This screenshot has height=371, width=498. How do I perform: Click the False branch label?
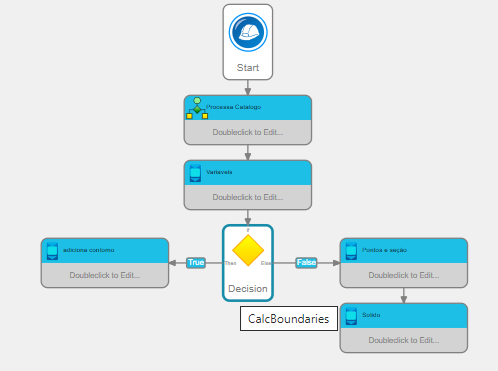tap(306, 263)
